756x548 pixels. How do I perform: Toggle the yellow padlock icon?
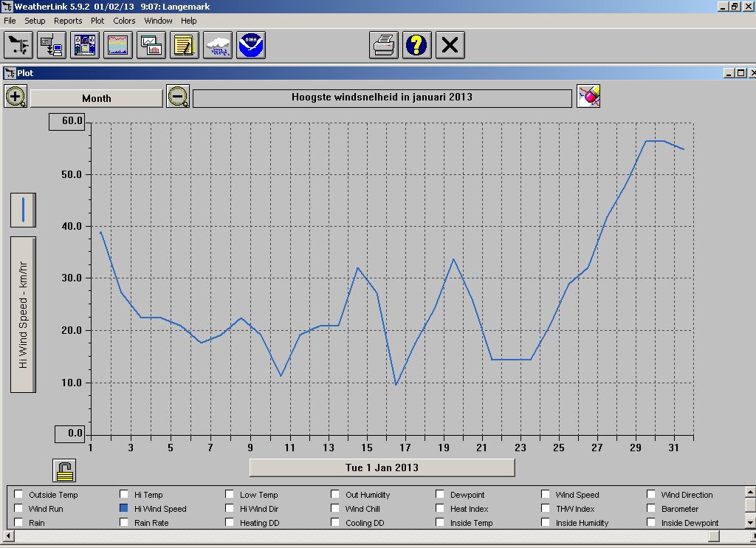tap(64, 470)
